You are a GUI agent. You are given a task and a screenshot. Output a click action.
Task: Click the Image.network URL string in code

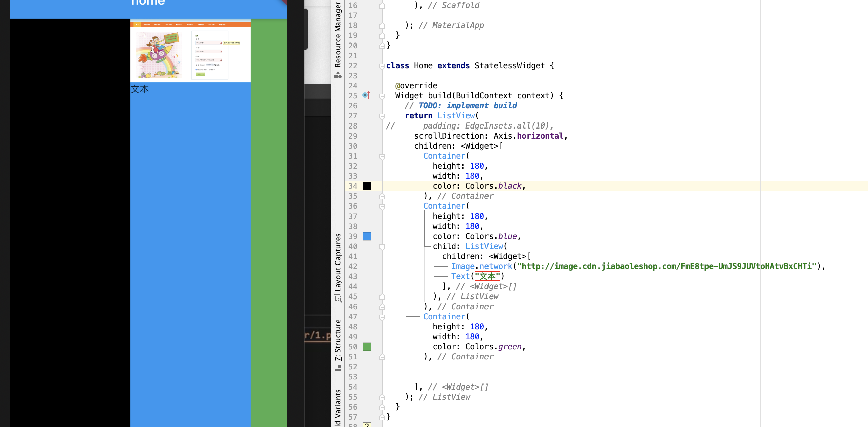[667, 266]
